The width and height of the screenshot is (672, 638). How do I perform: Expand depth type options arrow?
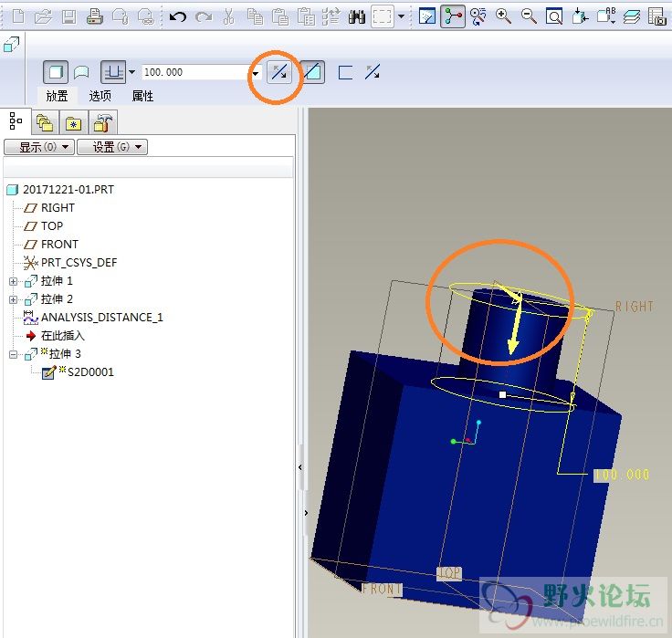click(x=132, y=72)
